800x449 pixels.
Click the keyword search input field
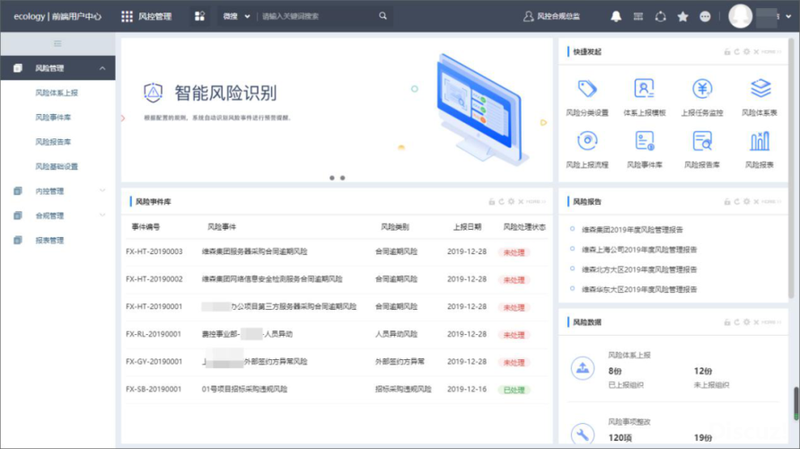319,16
